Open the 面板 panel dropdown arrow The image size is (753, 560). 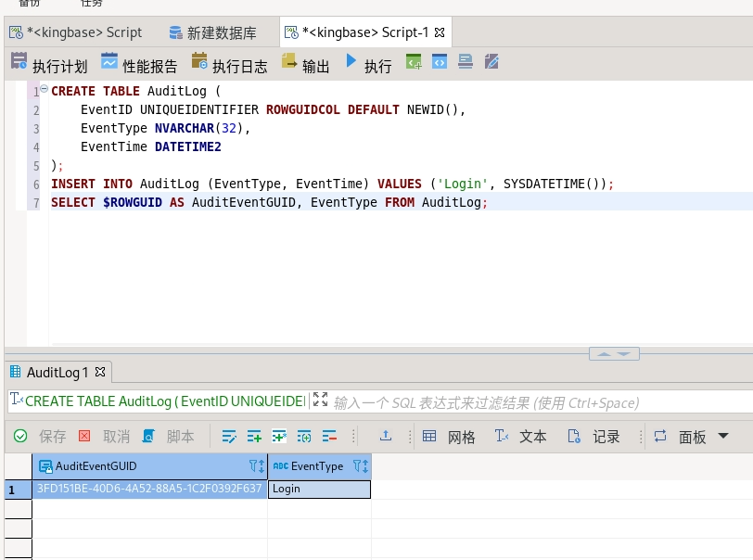(x=723, y=436)
